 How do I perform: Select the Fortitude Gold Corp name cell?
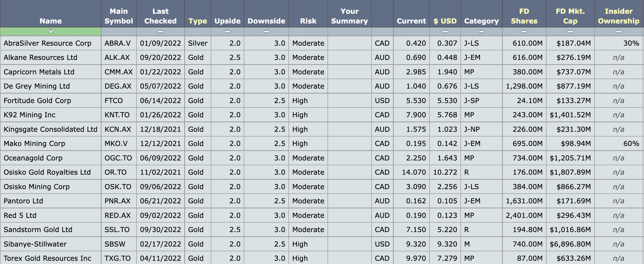tap(51, 101)
